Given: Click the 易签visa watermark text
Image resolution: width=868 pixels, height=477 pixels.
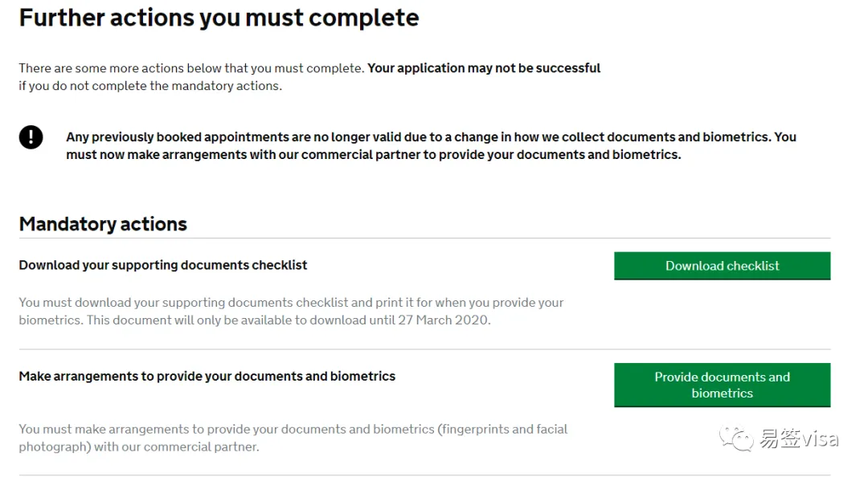Looking at the screenshot, I should 799,439.
